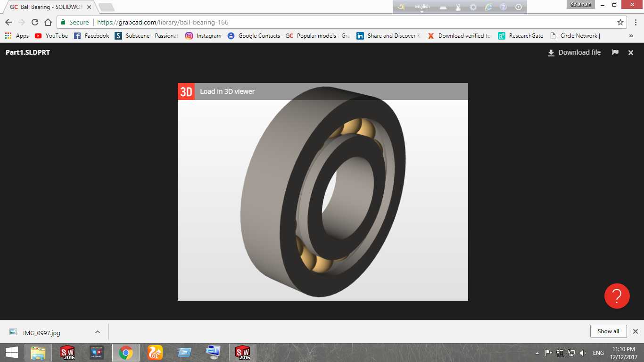The width and height of the screenshot is (644, 362).
Task: Click the red 3D viewer badge
Action: pos(186,91)
